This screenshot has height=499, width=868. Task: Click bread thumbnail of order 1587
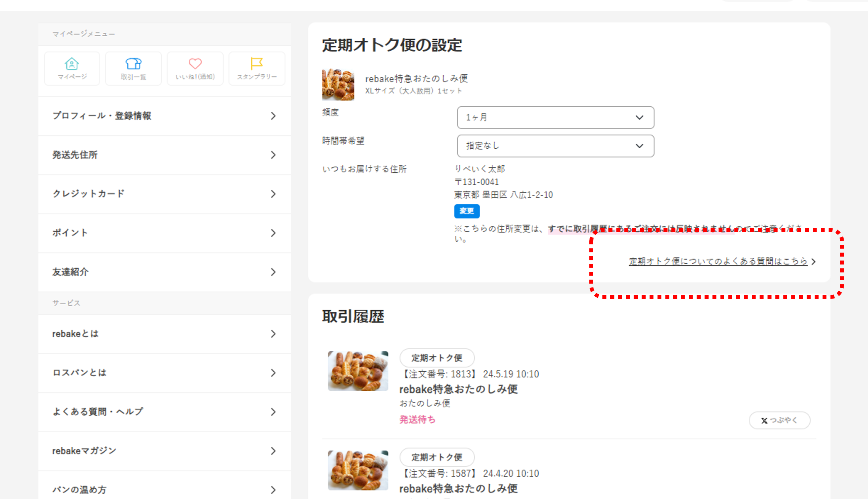(358, 470)
